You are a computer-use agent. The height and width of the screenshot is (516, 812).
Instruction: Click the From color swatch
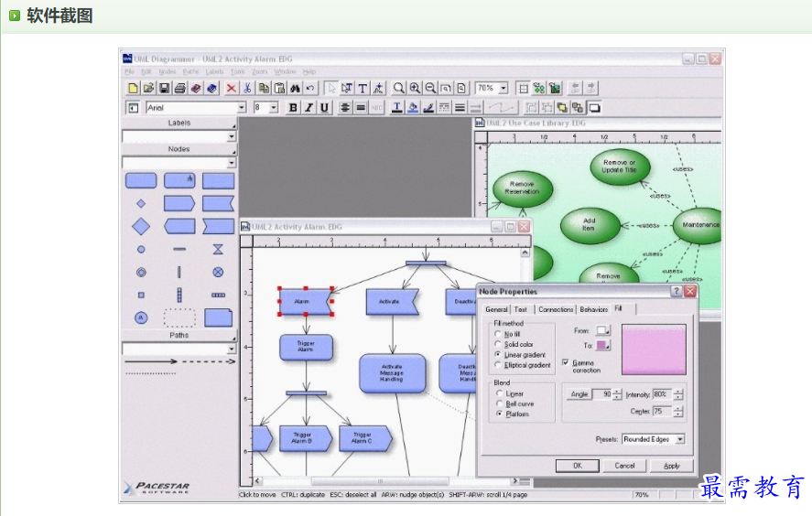click(x=602, y=330)
